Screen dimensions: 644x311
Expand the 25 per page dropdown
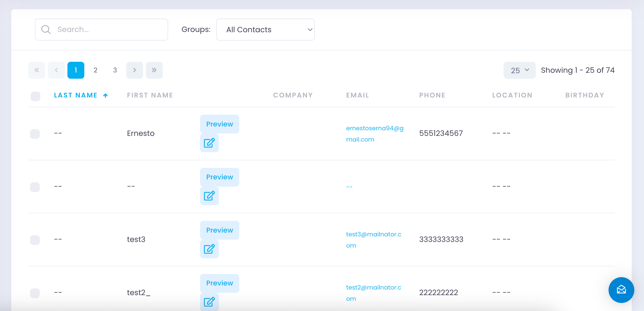[x=519, y=70]
